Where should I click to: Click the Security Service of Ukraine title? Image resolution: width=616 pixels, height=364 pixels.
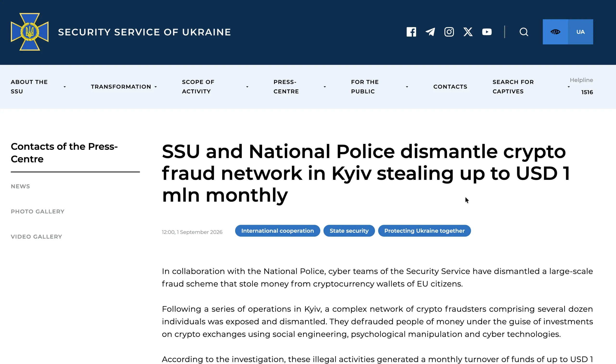click(x=144, y=32)
